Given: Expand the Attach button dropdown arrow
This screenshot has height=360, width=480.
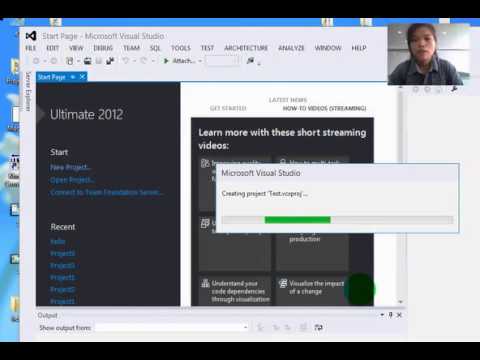Looking at the screenshot, I should [200, 61].
